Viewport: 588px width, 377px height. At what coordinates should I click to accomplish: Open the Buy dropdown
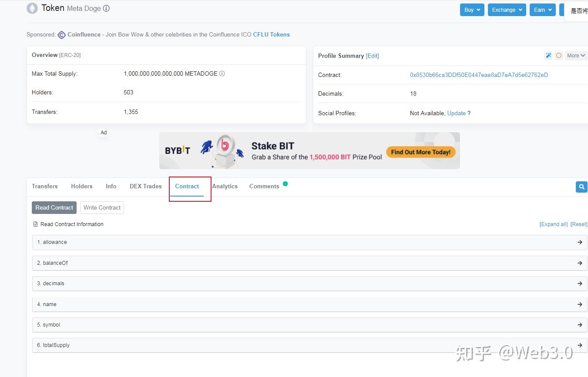click(472, 10)
